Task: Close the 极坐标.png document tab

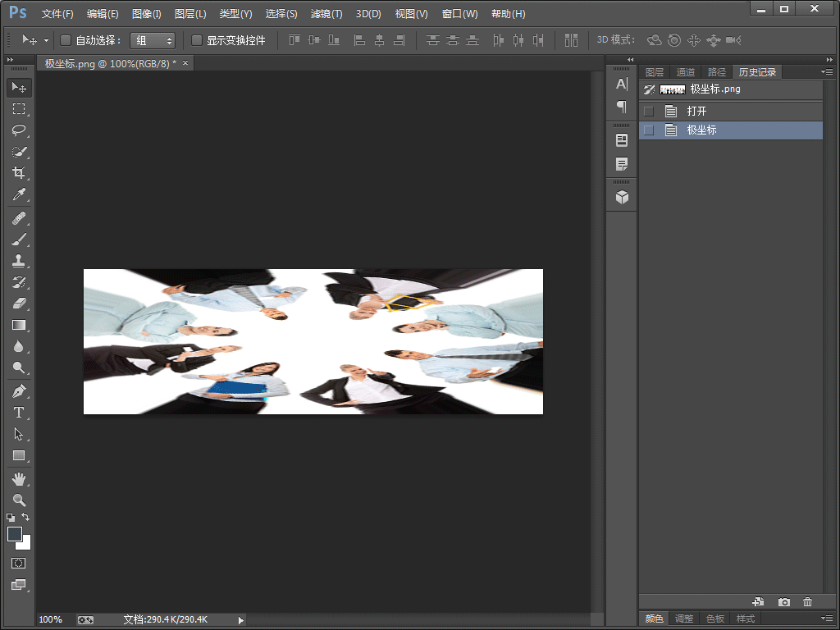Action: pyautogui.click(x=185, y=63)
